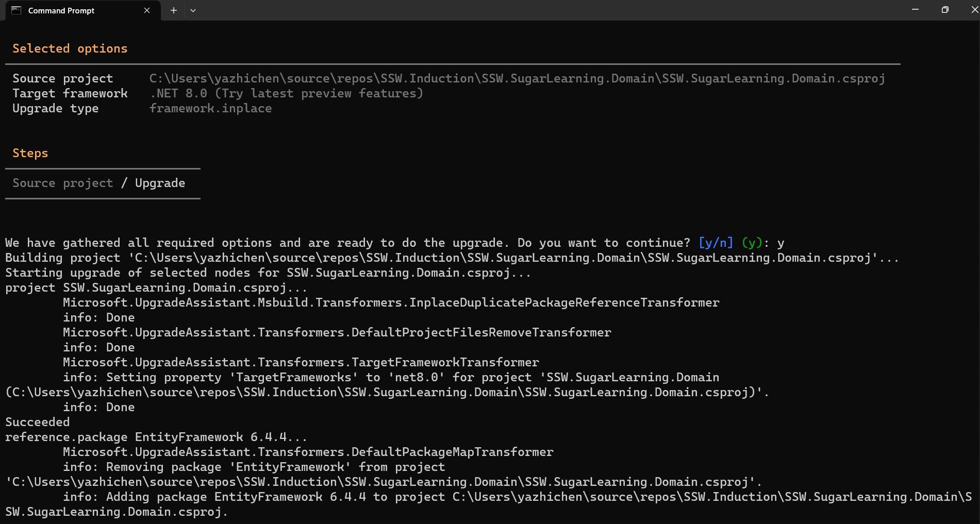This screenshot has width=980, height=524.
Task: Expand the new tab profile dropdown
Action: [193, 10]
